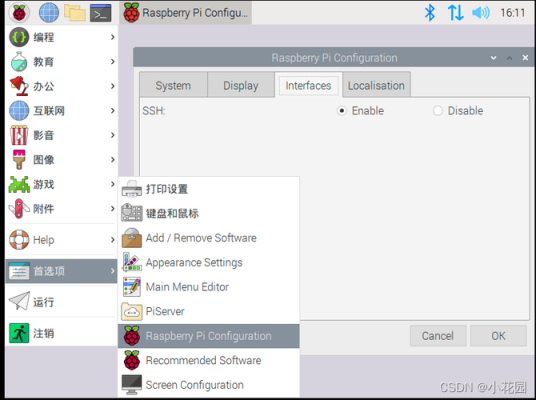The width and height of the screenshot is (536, 400).
Task: Click the 教育 flask icon
Action: (x=19, y=62)
